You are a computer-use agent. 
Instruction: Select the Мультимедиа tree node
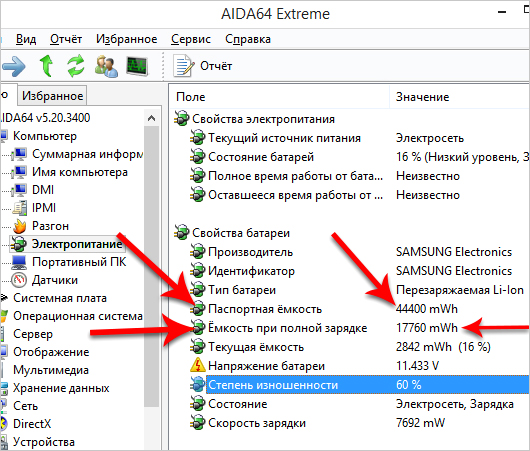(x=51, y=370)
